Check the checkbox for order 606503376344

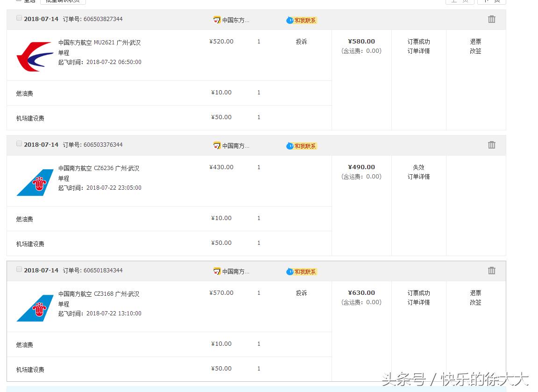coord(19,143)
